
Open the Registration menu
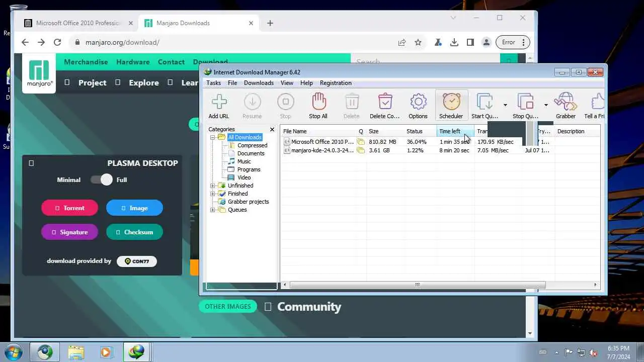tap(336, 83)
